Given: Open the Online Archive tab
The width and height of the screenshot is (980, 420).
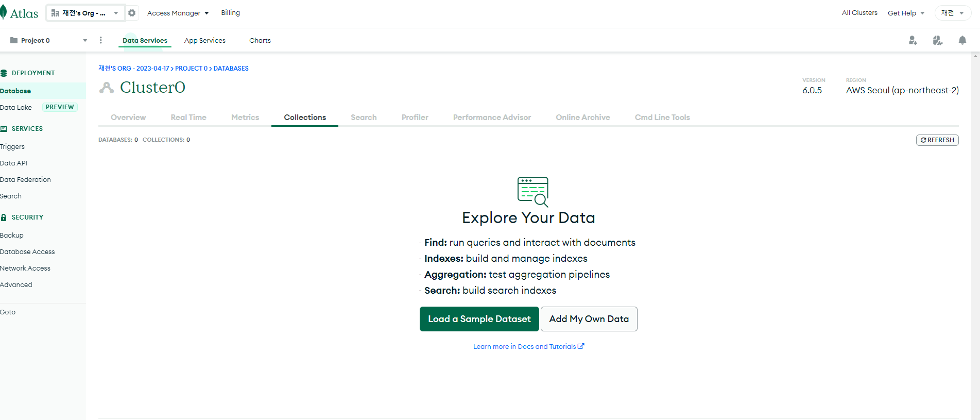Looking at the screenshot, I should [583, 117].
